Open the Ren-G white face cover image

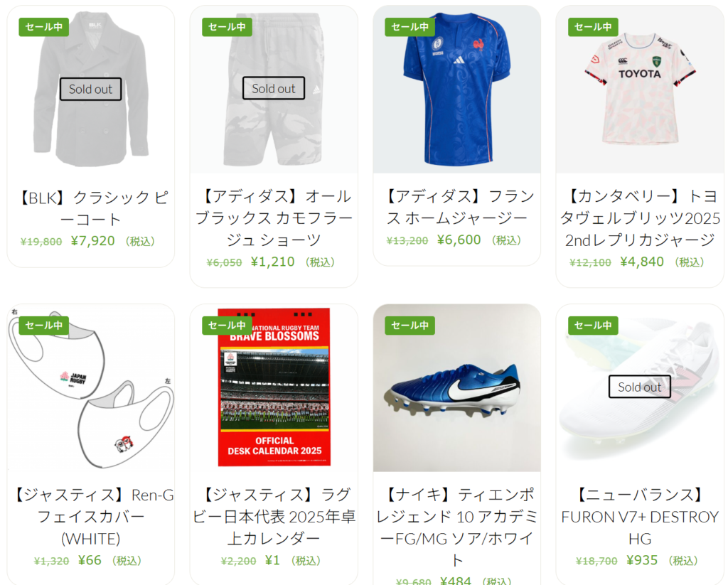click(x=91, y=388)
